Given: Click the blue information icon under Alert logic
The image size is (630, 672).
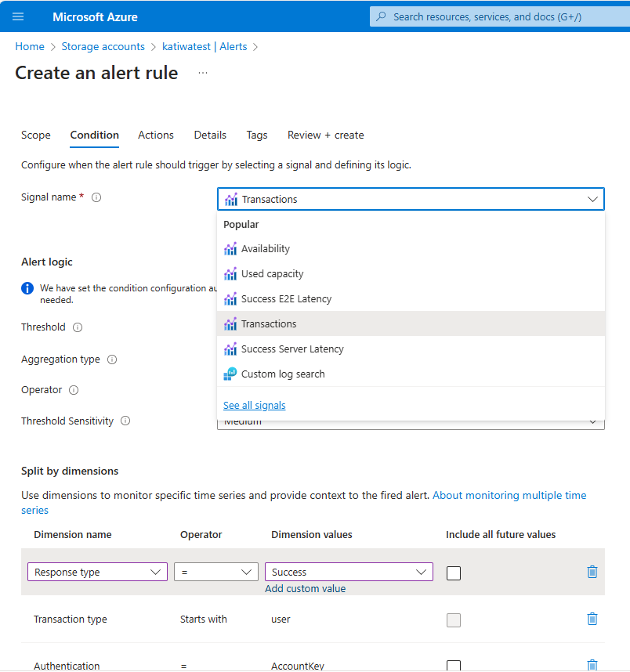Looking at the screenshot, I should (27, 288).
